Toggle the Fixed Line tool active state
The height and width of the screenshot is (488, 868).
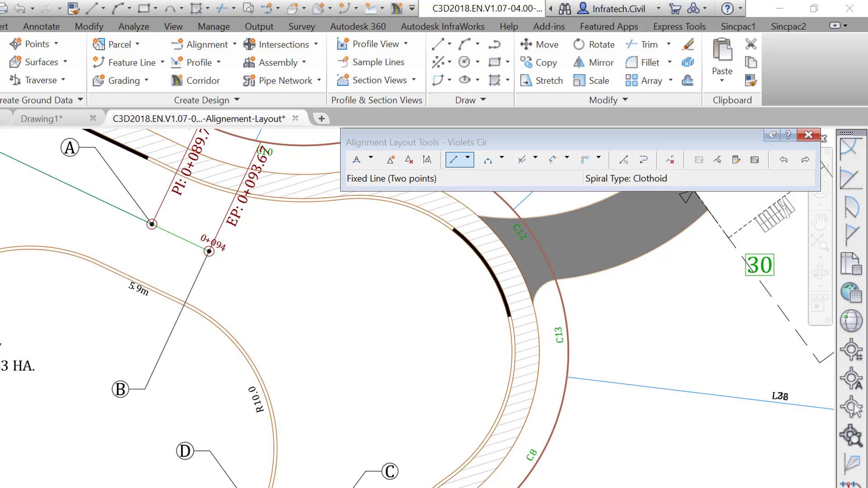tap(454, 159)
